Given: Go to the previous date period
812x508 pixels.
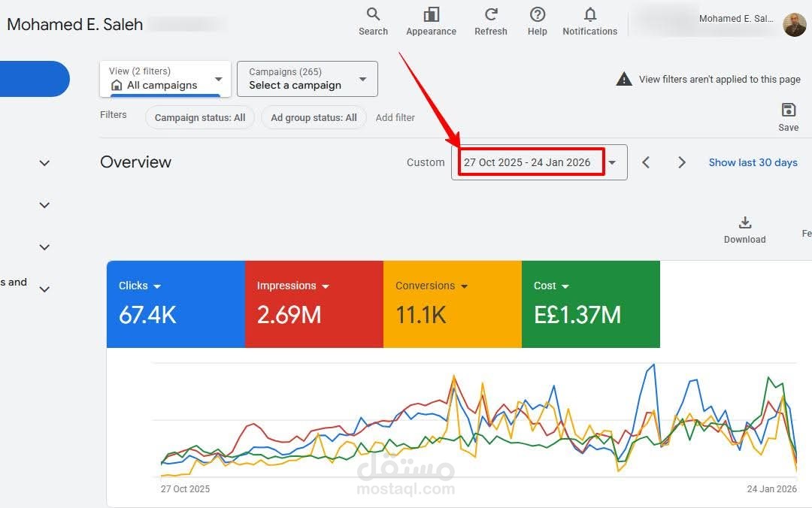Looking at the screenshot, I should tap(646, 162).
